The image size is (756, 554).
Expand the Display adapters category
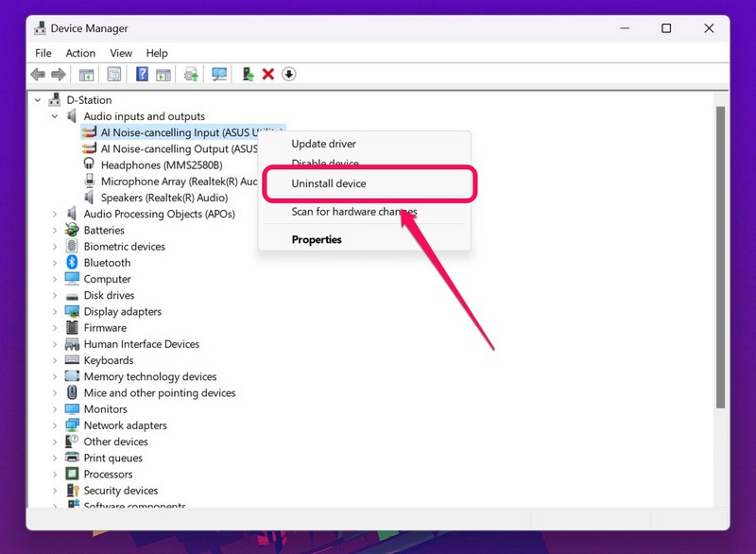coord(56,312)
